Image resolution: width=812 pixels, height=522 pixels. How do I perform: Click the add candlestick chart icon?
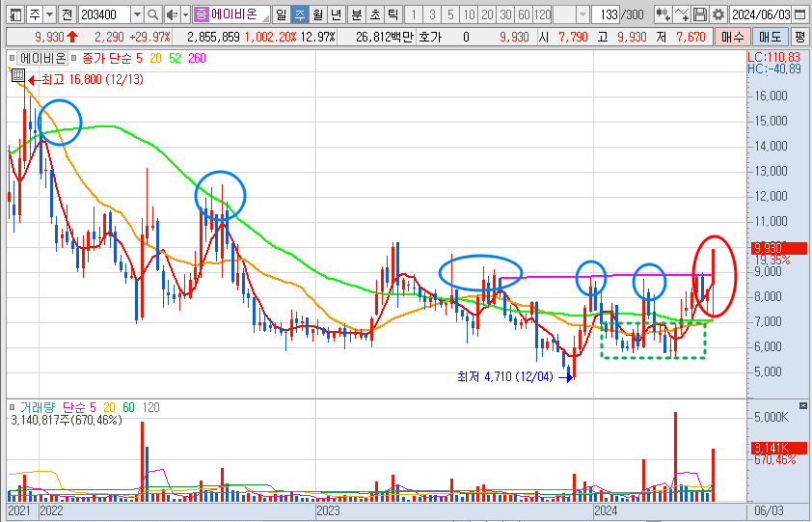pyautogui.click(x=663, y=14)
